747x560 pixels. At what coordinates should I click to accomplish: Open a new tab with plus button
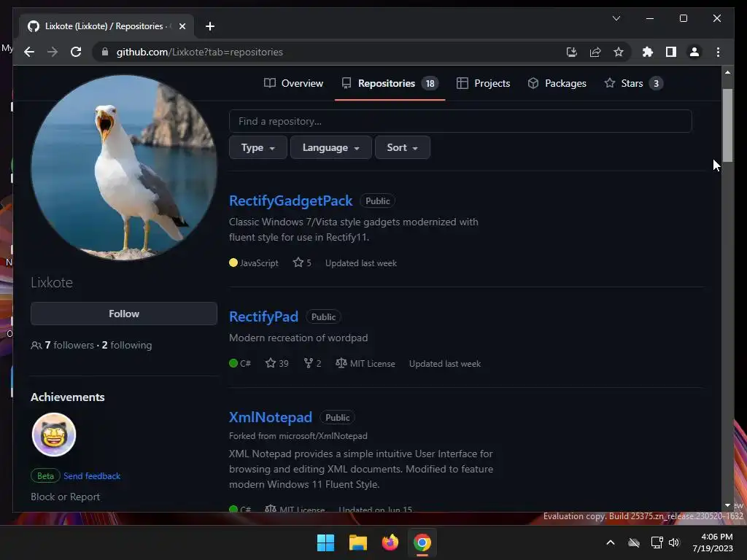click(209, 26)
